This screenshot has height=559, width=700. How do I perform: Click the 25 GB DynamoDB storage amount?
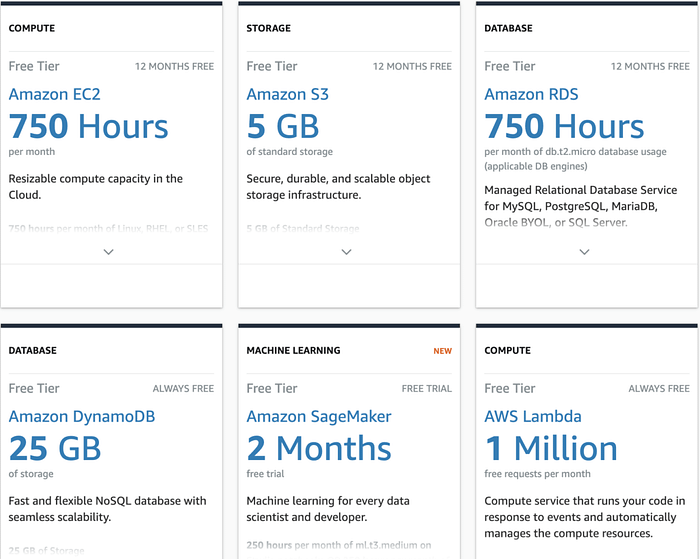[55, 448]
